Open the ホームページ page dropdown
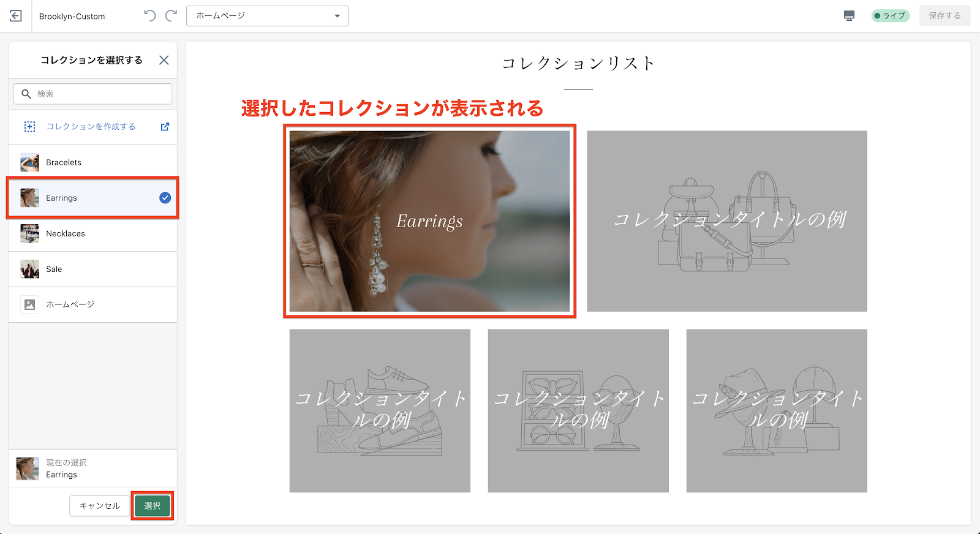 (267, 16)
